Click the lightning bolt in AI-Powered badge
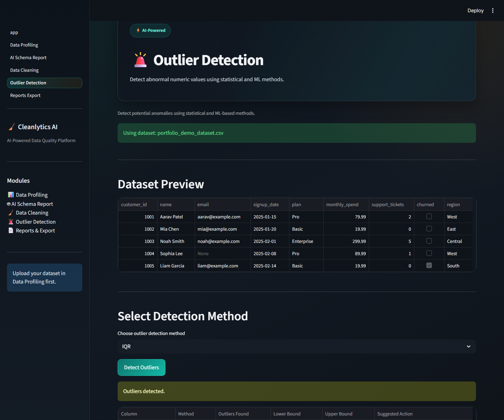Screen dimensions: 504x420 click(x=138, y=30)
